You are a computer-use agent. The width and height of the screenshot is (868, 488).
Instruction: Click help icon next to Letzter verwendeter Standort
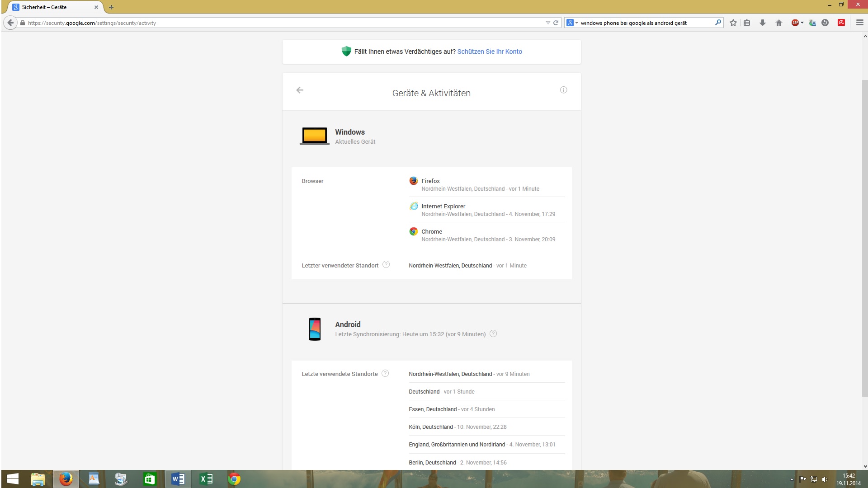(x=386, y=265)
